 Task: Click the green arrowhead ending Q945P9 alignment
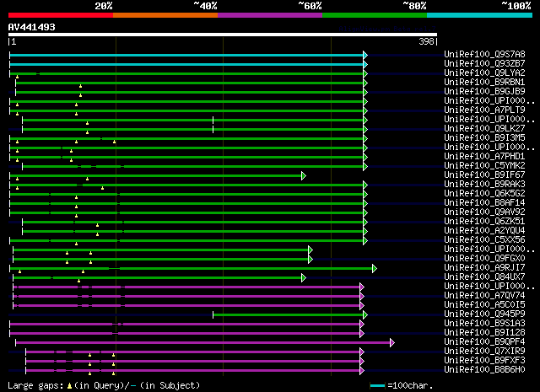[365, 315]
